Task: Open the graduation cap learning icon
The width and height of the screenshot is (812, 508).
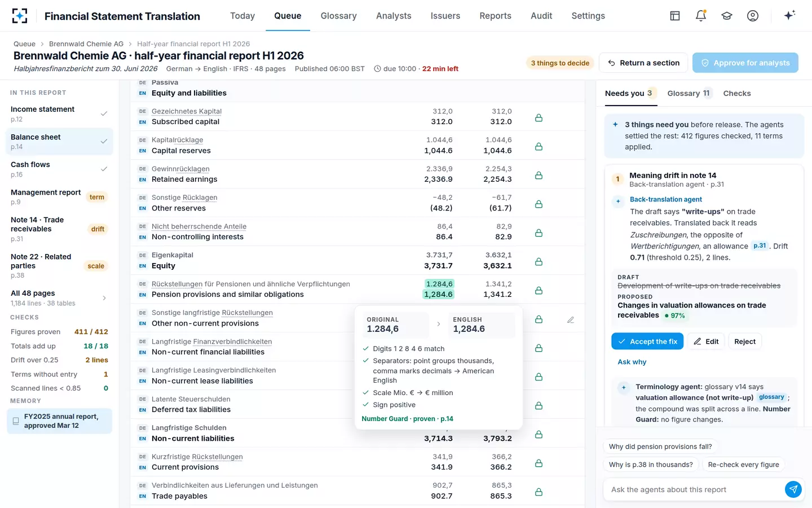Action: [x=727, y=16]
